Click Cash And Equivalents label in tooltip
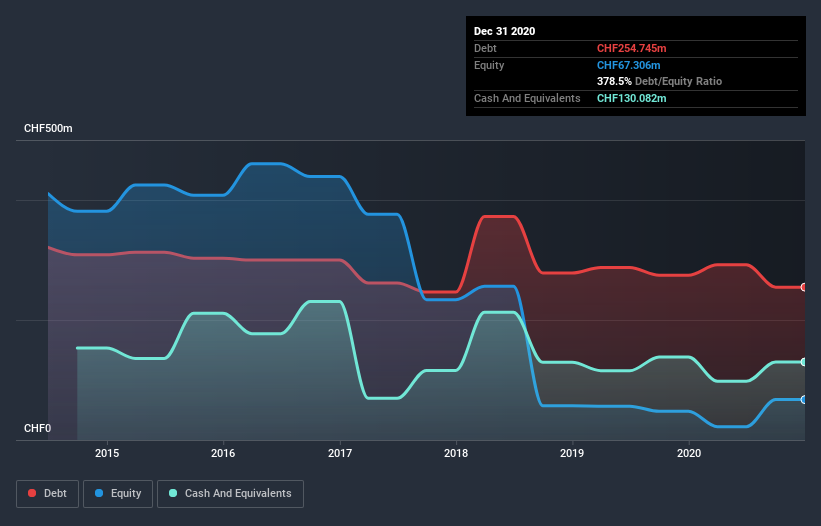 click(527, 98)
